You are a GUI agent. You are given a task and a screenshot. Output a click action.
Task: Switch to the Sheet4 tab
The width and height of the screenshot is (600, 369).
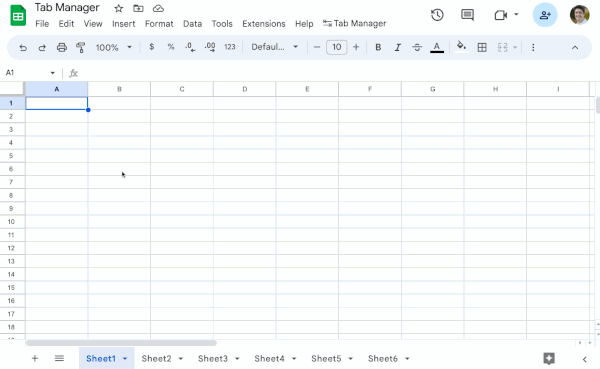coord(269,359)
